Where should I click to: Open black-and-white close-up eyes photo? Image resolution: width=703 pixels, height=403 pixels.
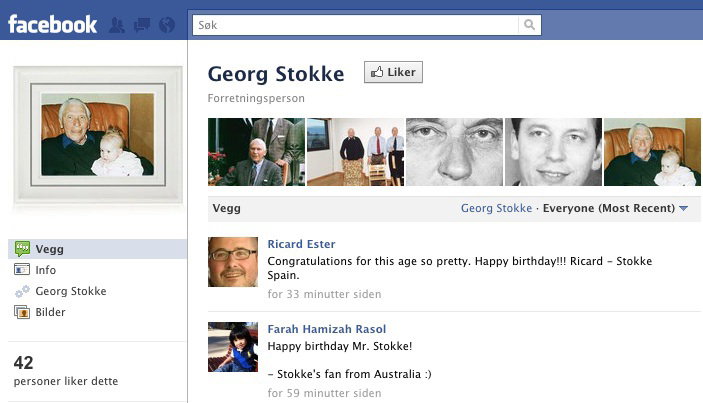point(454,152)
